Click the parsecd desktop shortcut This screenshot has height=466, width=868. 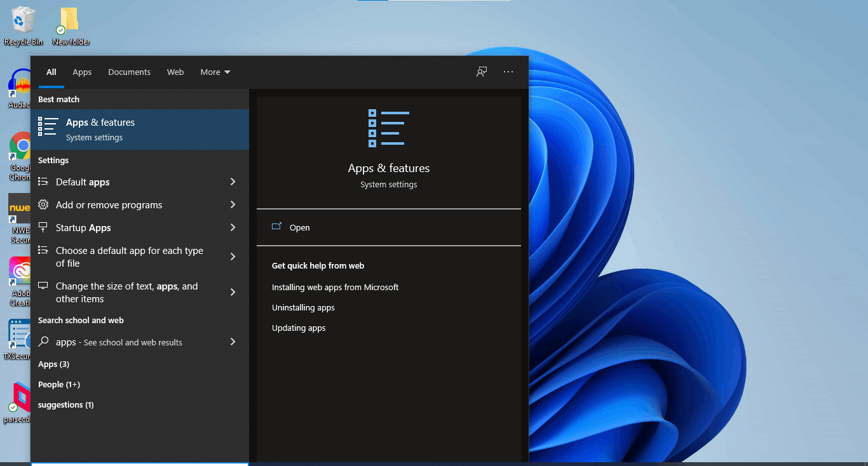pos(18,403)
